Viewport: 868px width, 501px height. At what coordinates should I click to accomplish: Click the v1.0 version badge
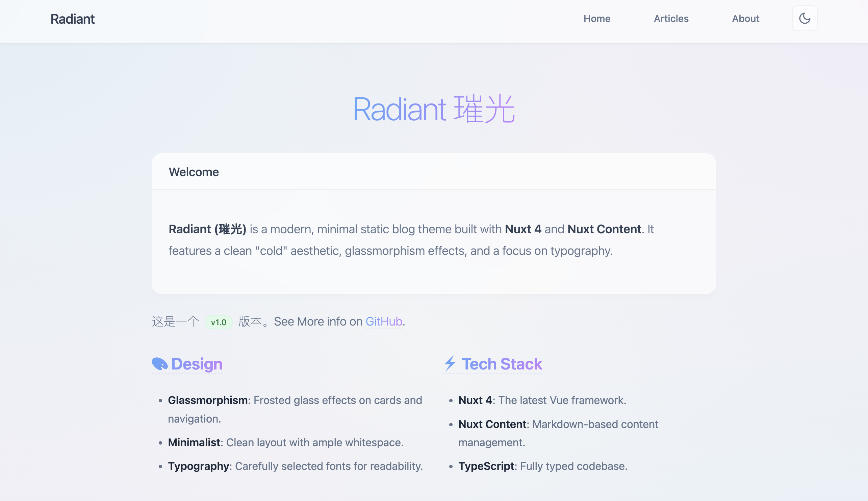pyautogui.click(x=219, y=323)
